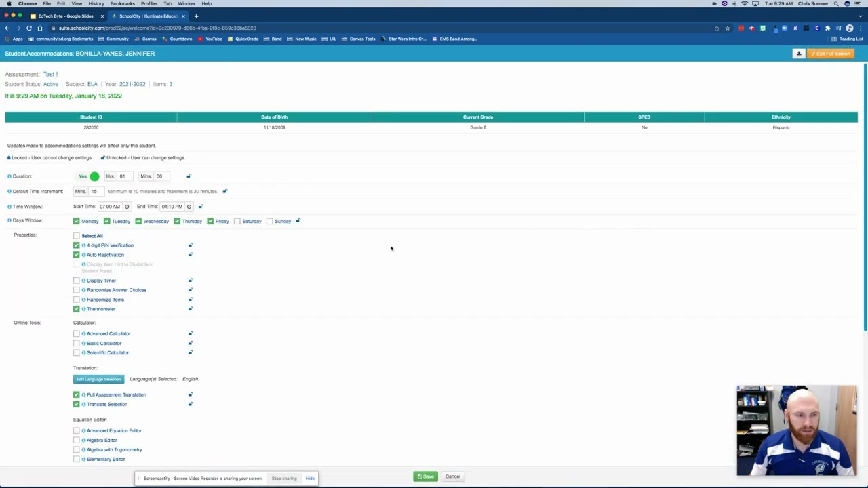Enable Algebra with Trigonometry checkbox
This screenshot has width=868, height=488.
77,449
